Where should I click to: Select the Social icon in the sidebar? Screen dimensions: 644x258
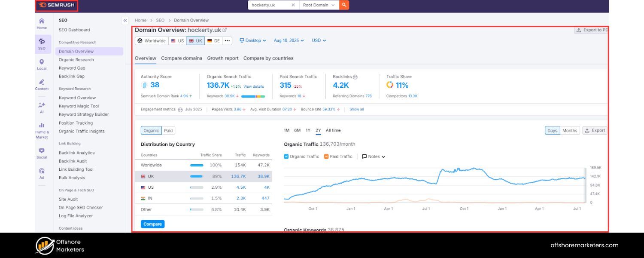42,153
